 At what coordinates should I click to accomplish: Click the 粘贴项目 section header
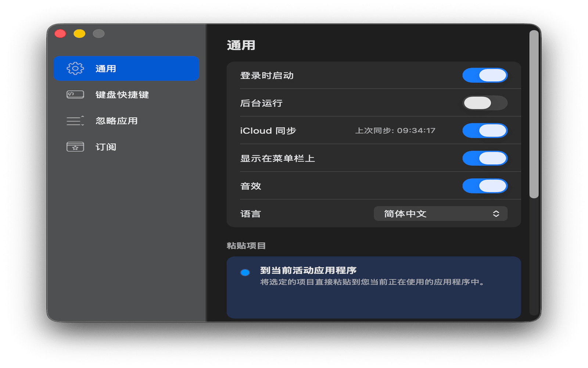coord(246,245)
